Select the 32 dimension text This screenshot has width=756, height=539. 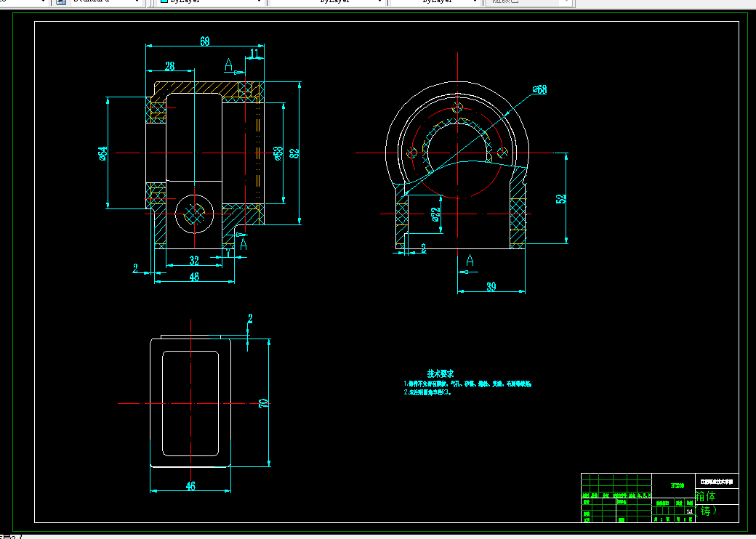point(194,261)
